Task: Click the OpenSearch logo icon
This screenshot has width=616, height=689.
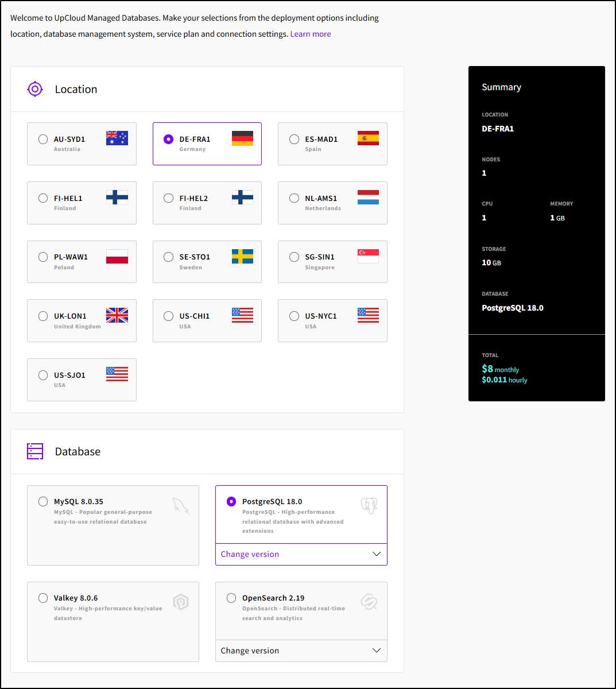Action: [x=369, y=602]
